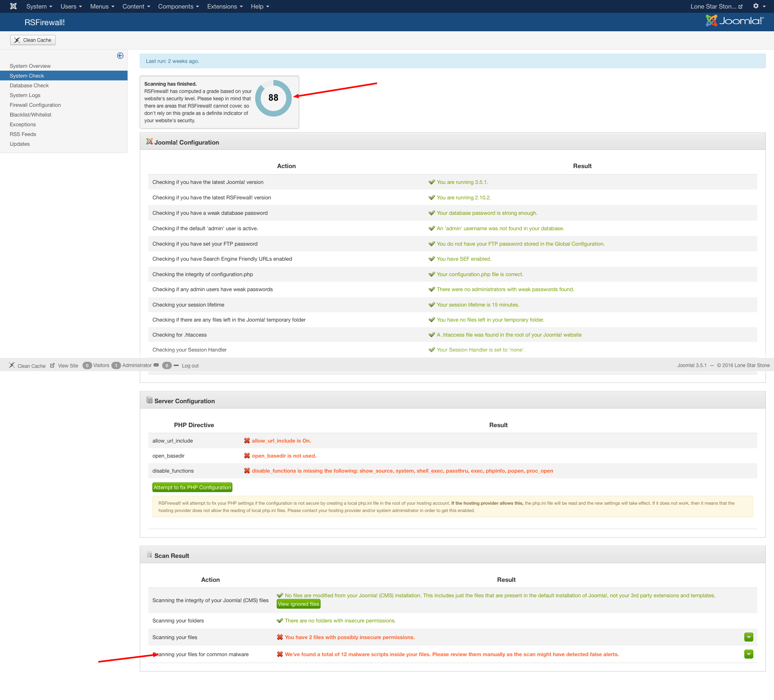Open the Content menu
Screen dimensions: 774x700
coord(136,6)
